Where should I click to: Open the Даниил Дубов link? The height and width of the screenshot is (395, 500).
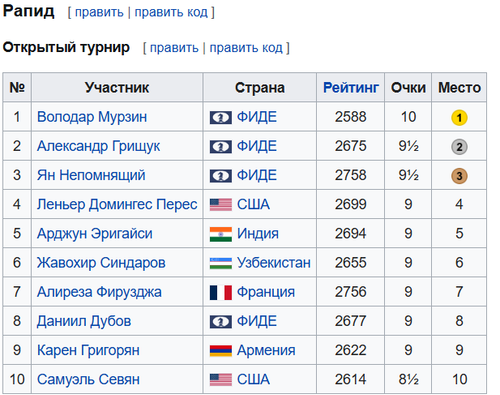pos(84,321)
